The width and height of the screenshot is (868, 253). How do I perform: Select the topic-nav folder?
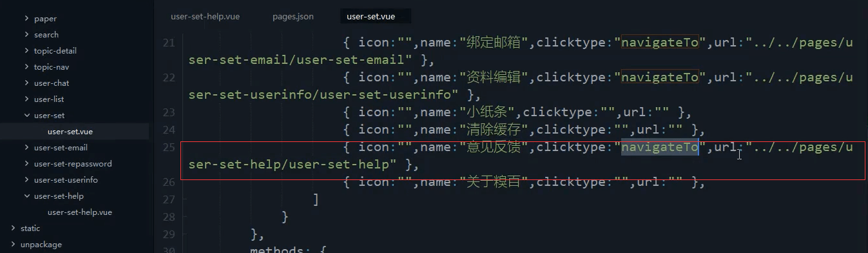click(52, 67)
